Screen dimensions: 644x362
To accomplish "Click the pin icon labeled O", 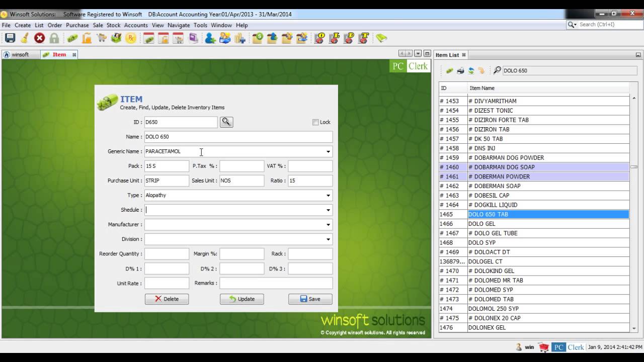I will pos(319,38).
